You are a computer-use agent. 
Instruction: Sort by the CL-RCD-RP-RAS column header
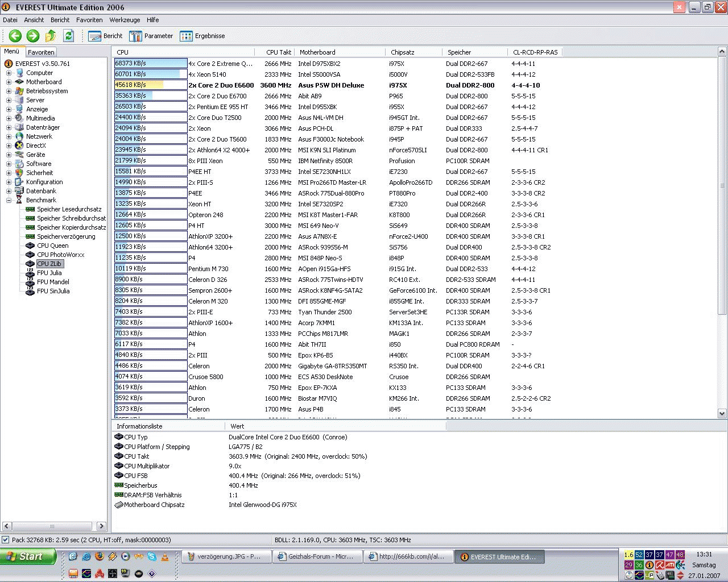click(535, 52)
